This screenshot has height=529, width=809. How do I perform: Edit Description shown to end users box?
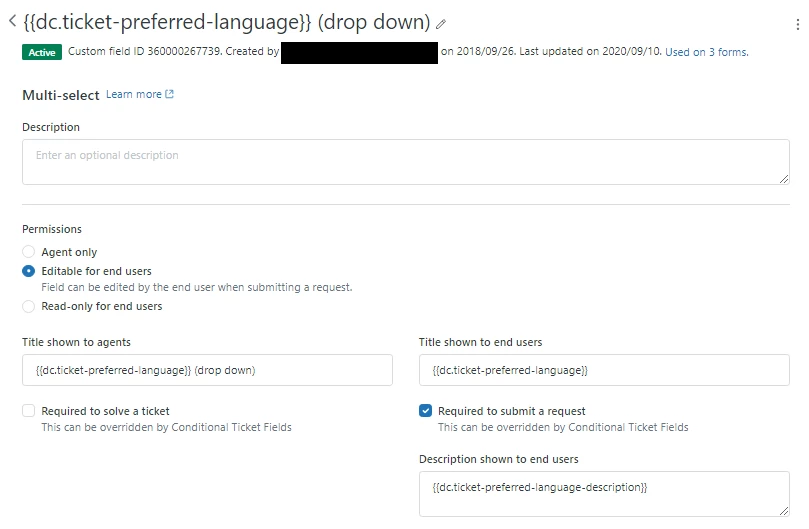[x=604, y=494]
